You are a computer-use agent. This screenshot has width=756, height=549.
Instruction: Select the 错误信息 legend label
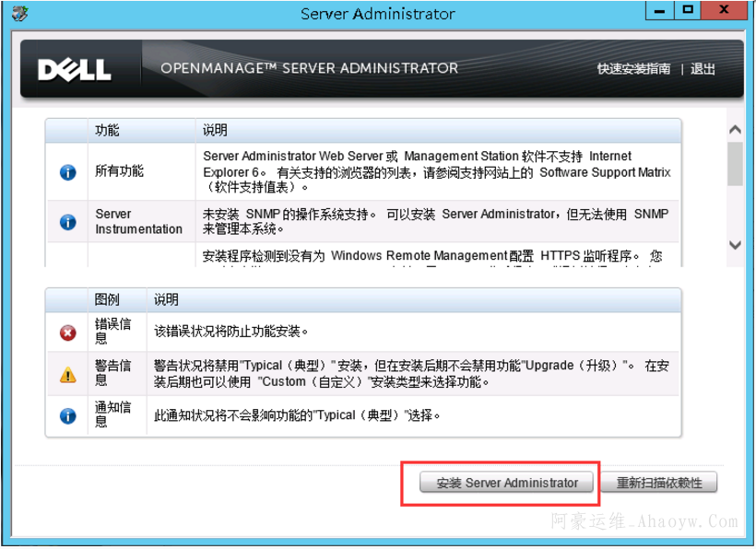pos(112,332)
